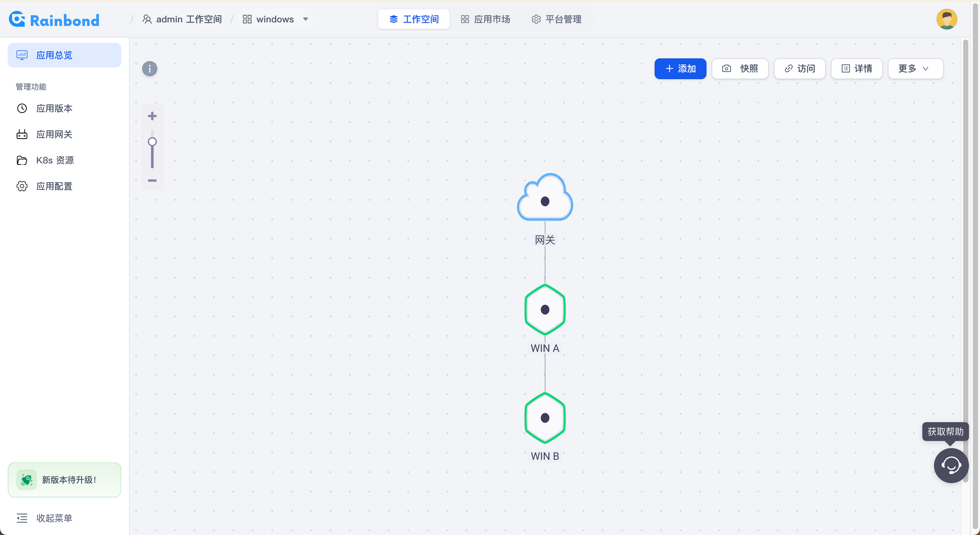This screenshot has width=980, height=535.
Task: Zoom out with the minus icon
Action: (152, 180)
